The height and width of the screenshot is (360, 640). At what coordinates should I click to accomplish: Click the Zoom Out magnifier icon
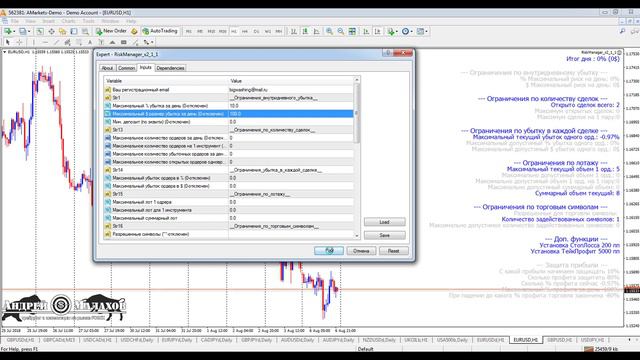click(x=340, y=31)
